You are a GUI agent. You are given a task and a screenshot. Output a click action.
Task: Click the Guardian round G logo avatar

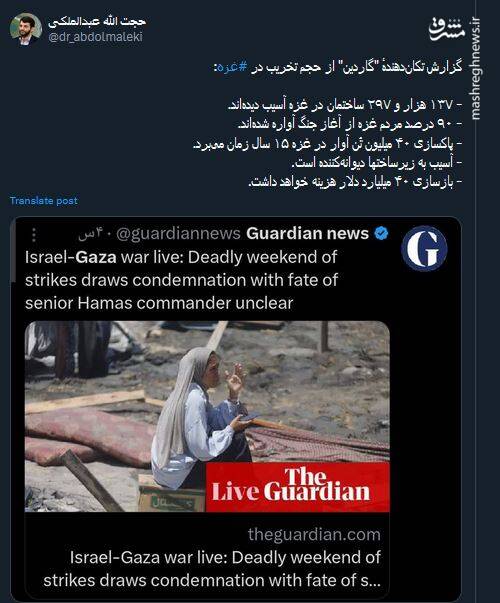pos(424,248)
